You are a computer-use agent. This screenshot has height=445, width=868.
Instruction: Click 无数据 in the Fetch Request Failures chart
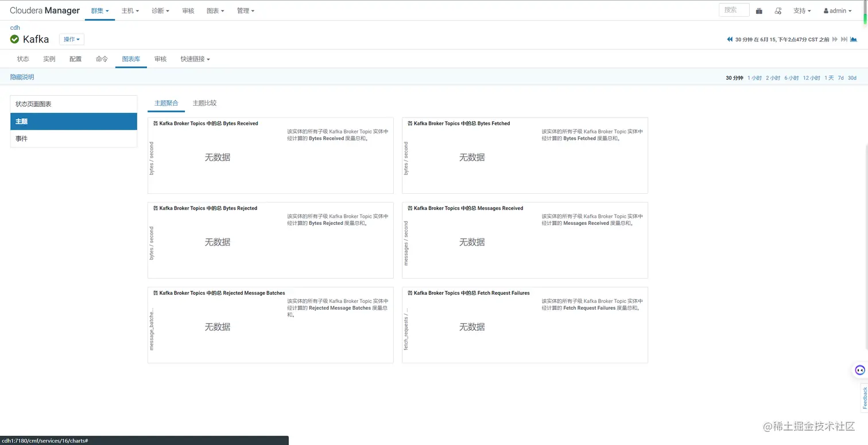click(x=472, y=327)
